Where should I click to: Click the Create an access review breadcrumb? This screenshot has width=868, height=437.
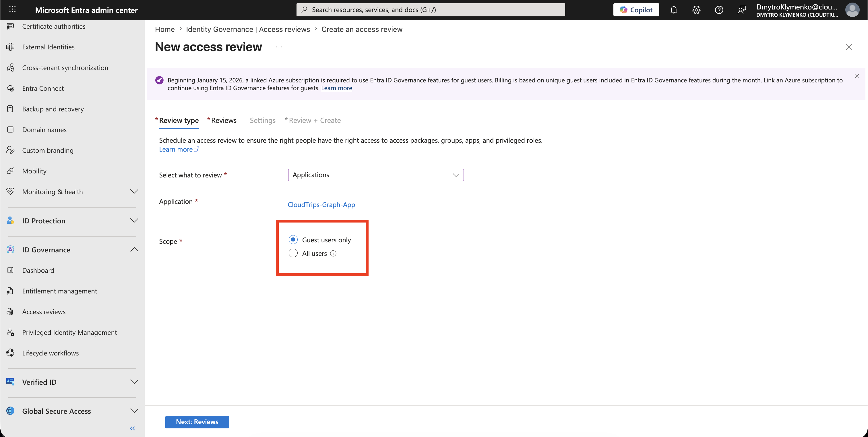(x=362, y=29)
